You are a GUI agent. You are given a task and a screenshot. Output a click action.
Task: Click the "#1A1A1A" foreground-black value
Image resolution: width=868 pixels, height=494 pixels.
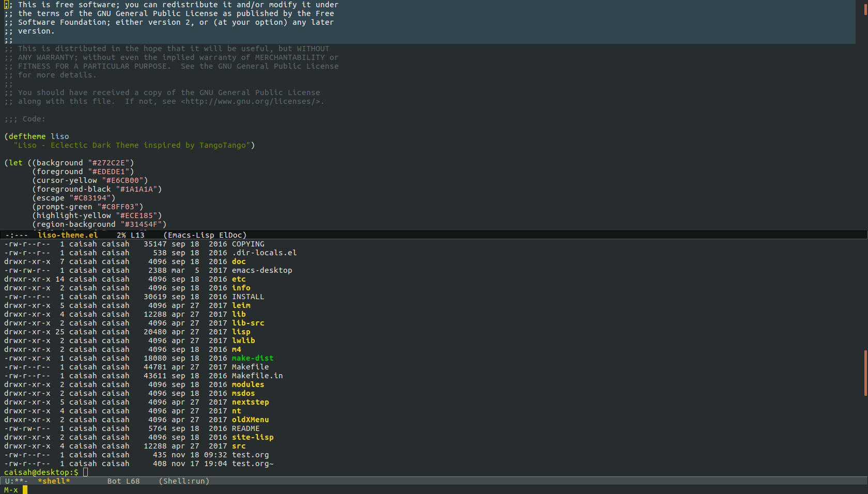point(136,189)
